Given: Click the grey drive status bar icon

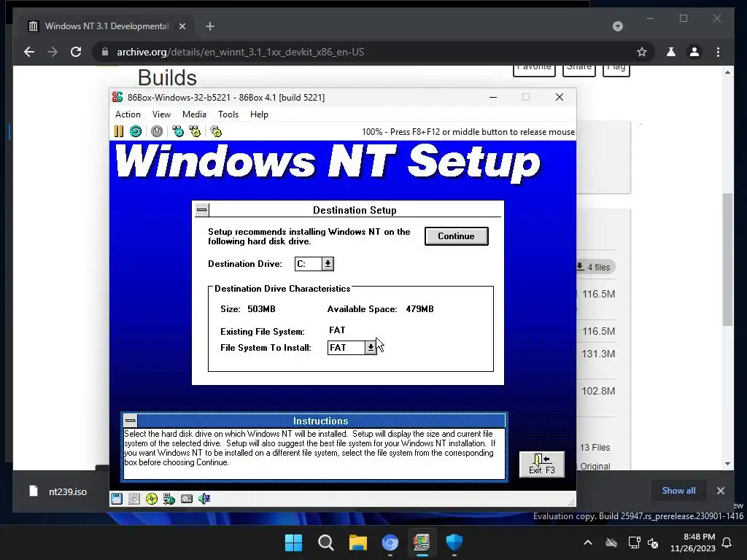Looking at the screenshot, I should pos(187,499).
